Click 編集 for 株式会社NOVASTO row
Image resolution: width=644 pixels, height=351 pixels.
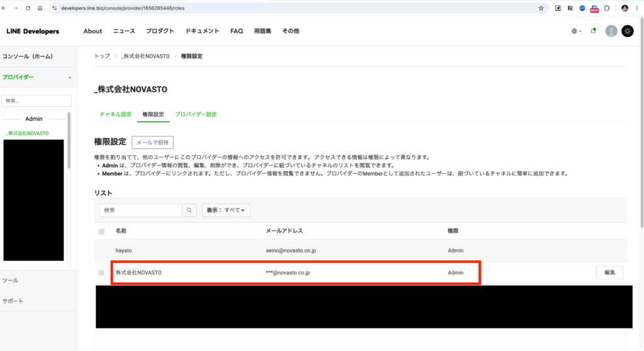click(609, 272)
